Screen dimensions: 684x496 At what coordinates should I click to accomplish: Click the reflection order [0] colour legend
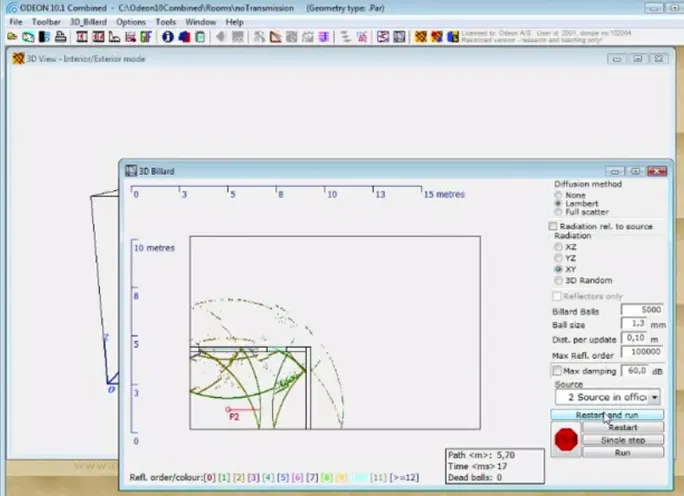(209, 478)
